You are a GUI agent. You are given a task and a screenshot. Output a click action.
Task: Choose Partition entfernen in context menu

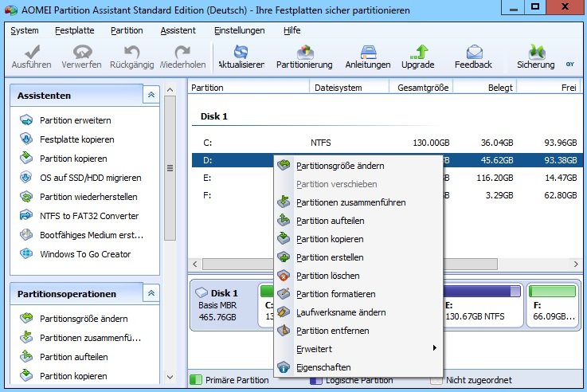(358, 331)
